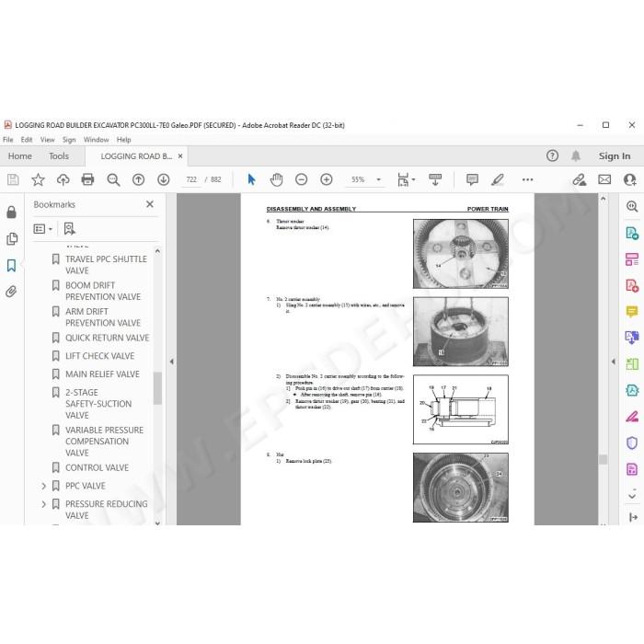The width and height of the screenshot is (644, 644).
Task: Add a comment note
Action: tap(472, 179)
